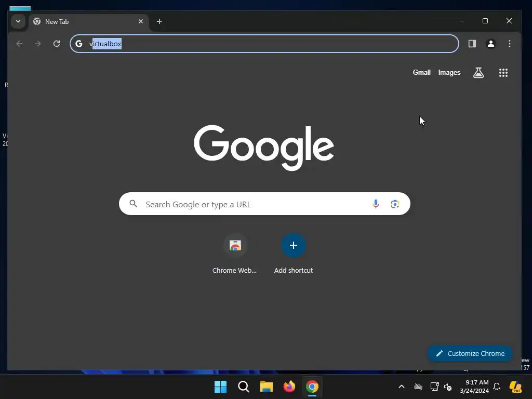This screenshot has width=532, height=399.
Task: Close the New Tab tab
Action: click(141, 21)
